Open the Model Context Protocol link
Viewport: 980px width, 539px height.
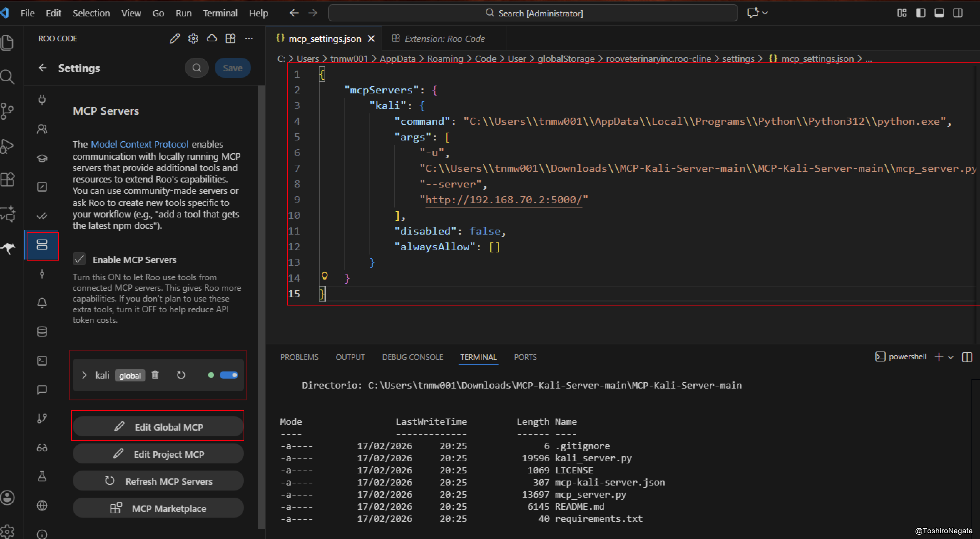click(139, 144)
